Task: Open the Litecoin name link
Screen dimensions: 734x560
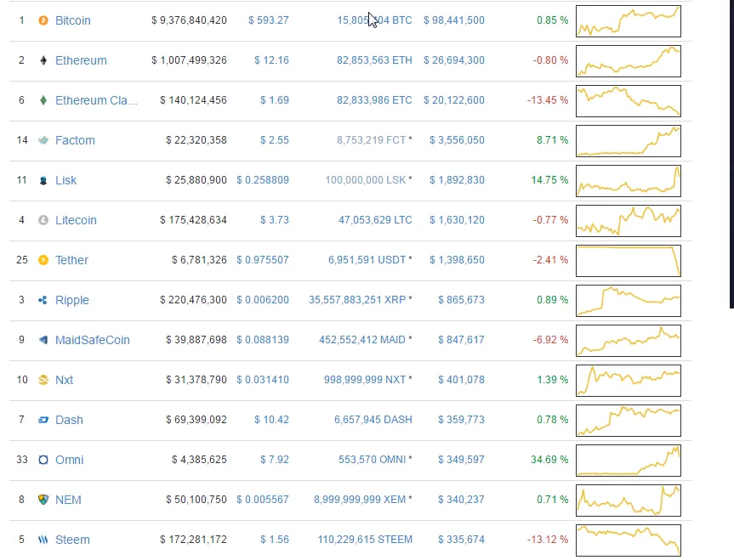Action: tap(76, 220)
